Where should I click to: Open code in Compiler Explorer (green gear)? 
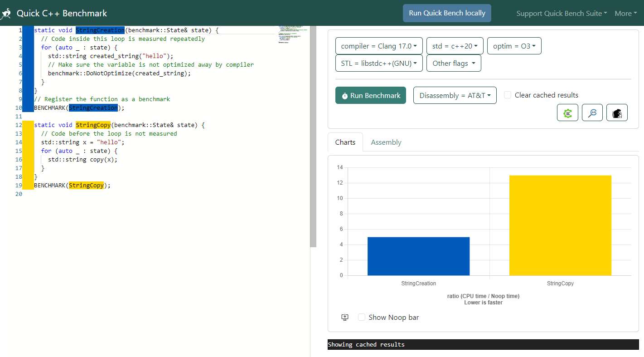coord(567,113)
